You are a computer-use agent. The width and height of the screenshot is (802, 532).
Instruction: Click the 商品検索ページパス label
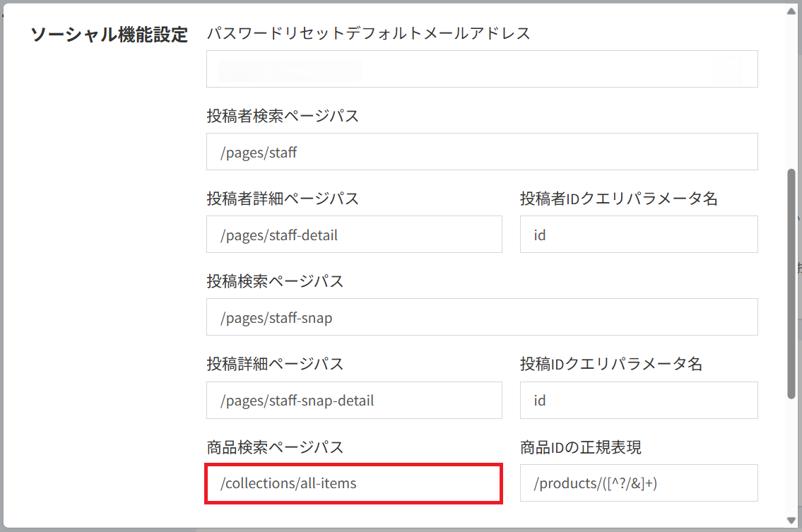(275, 447)
